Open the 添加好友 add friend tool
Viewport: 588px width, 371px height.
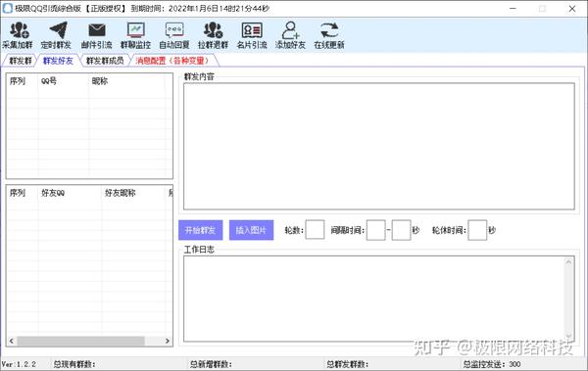[x=290, y=35]
